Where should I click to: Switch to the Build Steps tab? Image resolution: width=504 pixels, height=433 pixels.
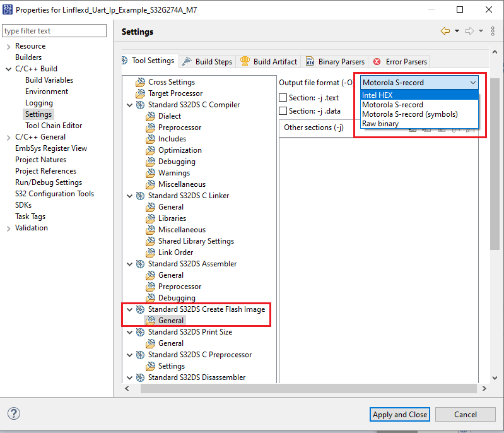[208, 61]
